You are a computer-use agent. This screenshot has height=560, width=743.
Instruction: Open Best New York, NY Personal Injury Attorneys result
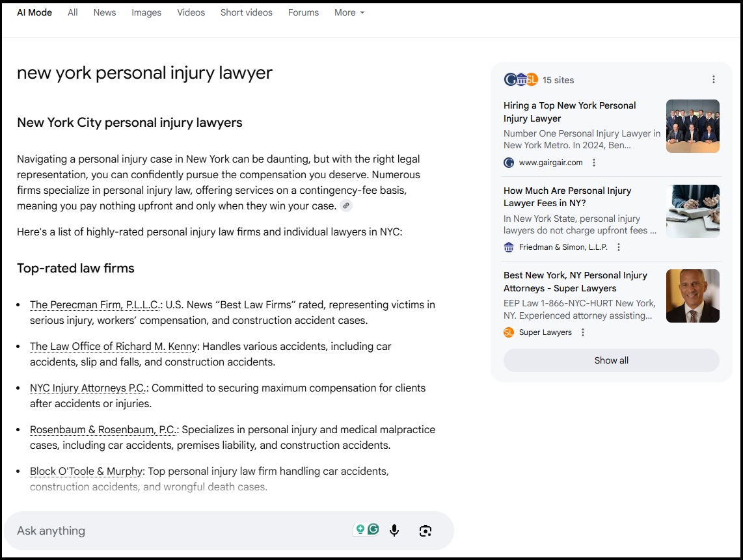tap(575, 282)
